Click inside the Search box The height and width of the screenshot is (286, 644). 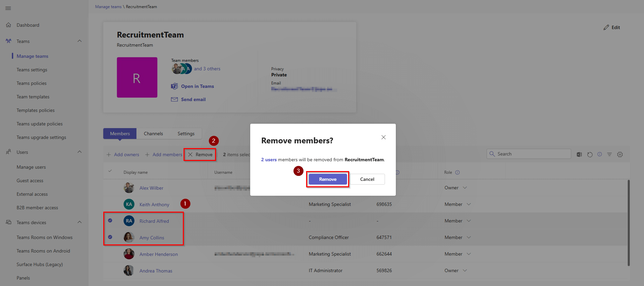click(x=529, y=154)
